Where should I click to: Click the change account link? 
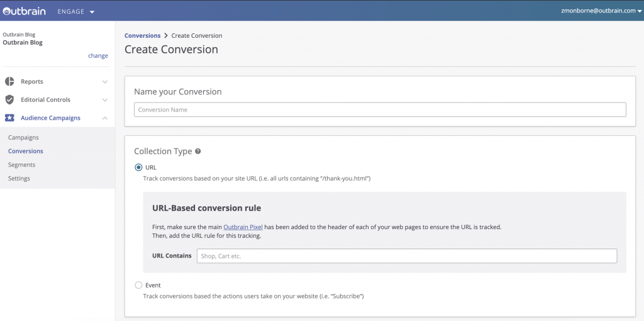pyautogui.click(x=97, y=56)
